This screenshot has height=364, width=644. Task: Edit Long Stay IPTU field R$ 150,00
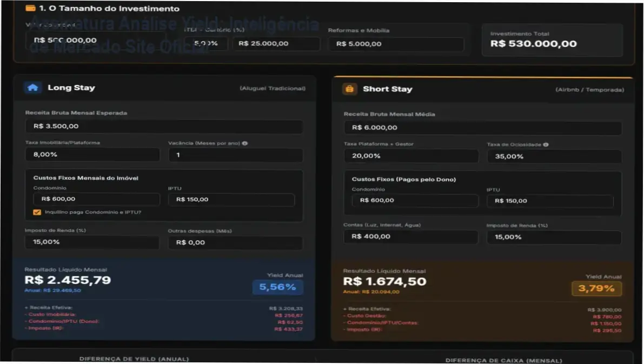231,200
